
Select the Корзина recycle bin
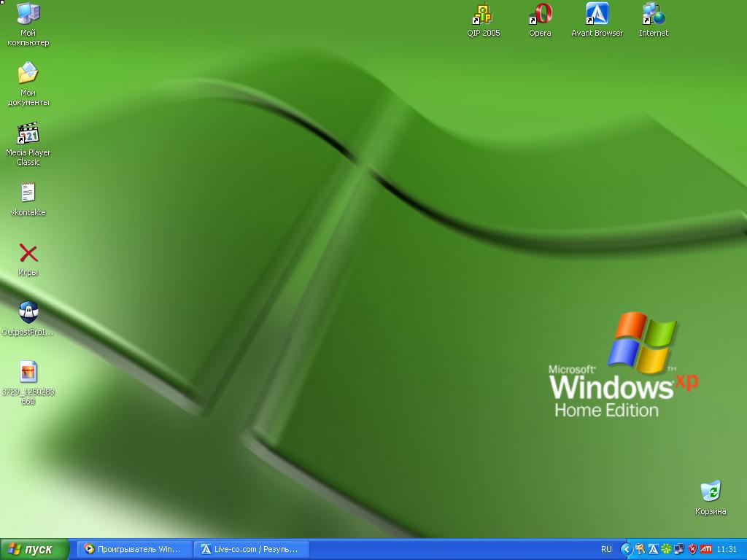(x=710, y=492)
